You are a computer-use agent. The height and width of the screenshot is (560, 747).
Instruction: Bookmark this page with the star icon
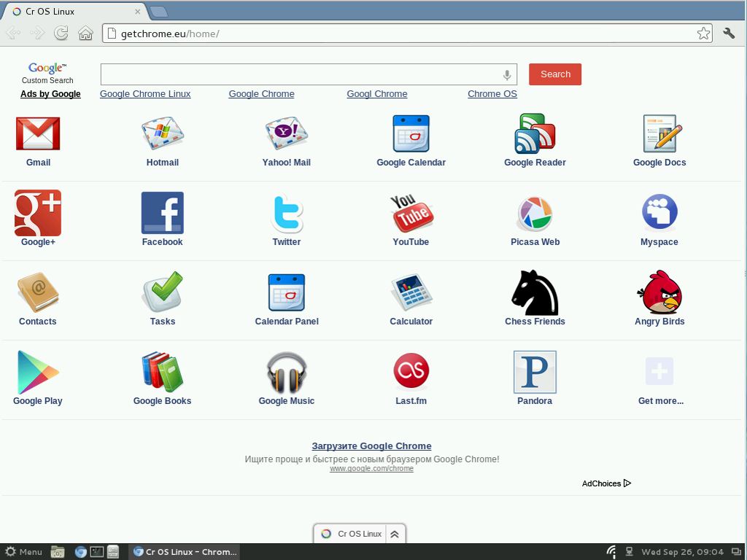click(x=703, y=34)
